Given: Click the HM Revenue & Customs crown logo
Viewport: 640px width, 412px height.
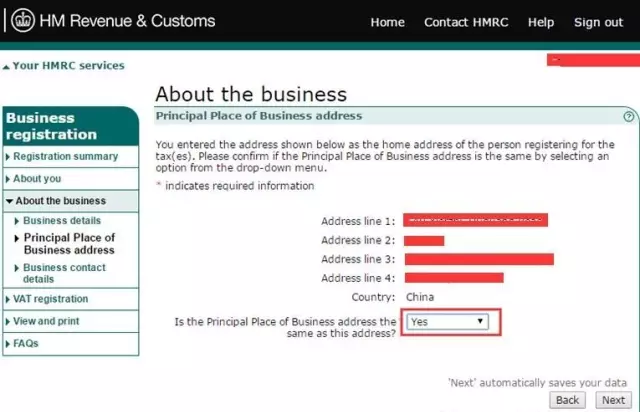Looking at the screenshot, I should 20,21.
